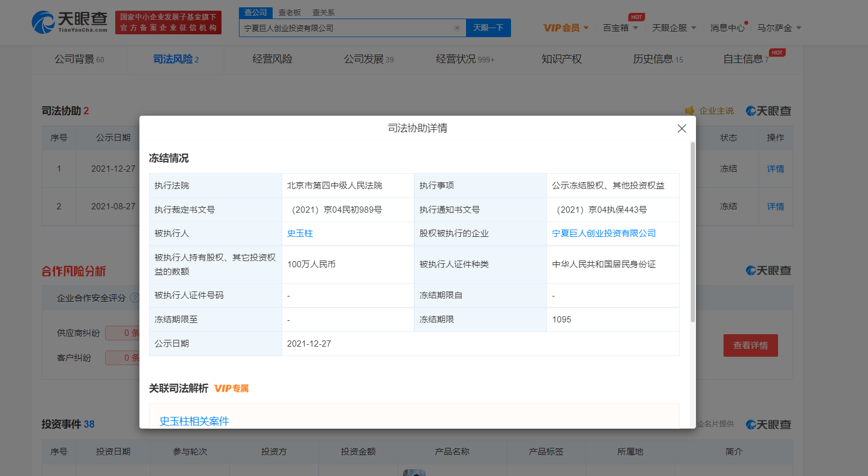Open the 史玉柱 person link

click(x=299, y=233)
